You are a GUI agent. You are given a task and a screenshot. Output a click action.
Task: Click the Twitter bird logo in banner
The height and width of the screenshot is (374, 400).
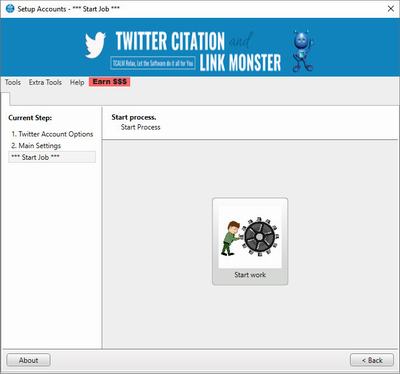(95, 45)
